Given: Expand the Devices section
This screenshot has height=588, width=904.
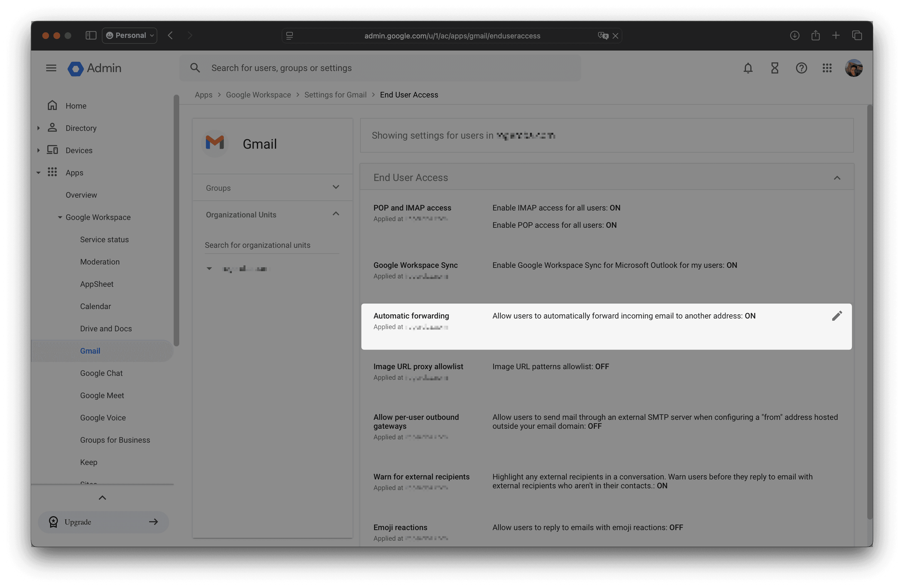Looking at the screenshot, I should coord(38,150).
